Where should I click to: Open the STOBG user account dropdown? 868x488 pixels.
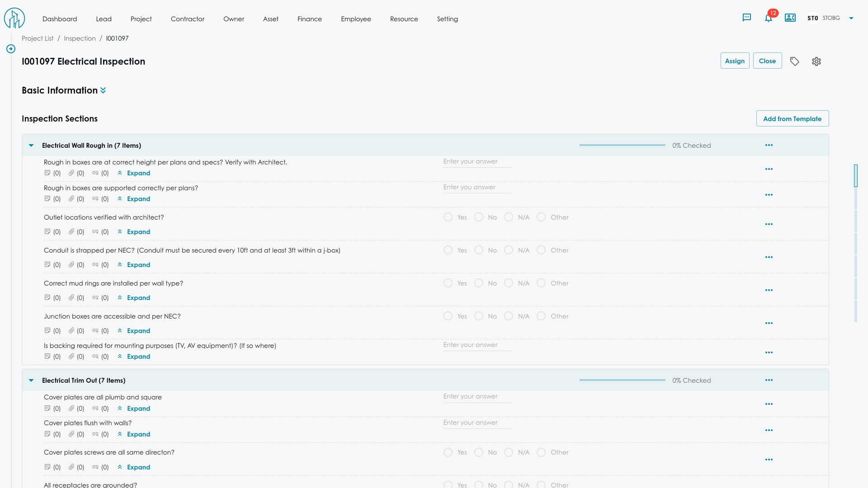[x=851, y=19]
